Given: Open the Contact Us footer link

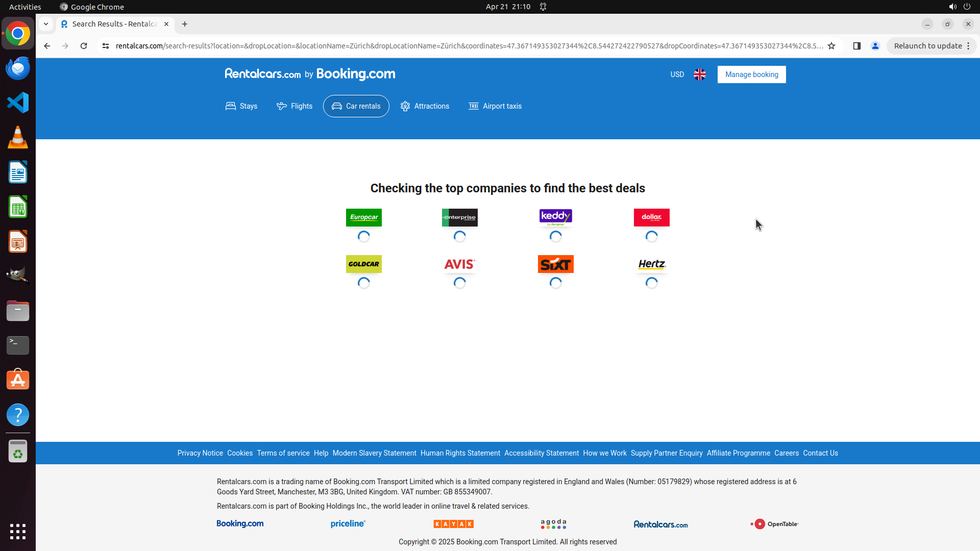Looking at the screenshot, I should click(820, 453).
